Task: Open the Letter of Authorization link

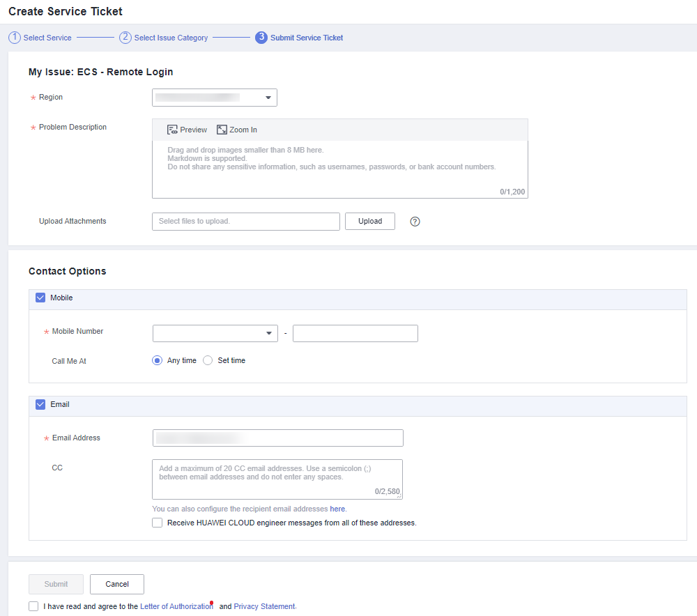Action: [176, 606]
